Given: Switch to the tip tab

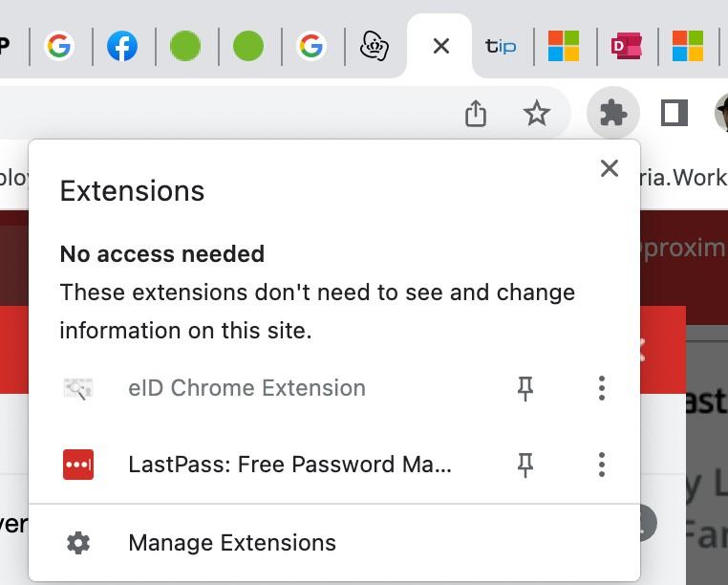Looking at the screenshot, I should 501,46.
